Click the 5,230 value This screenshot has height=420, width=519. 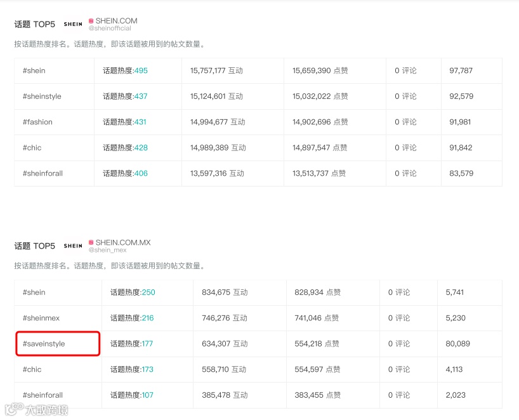(456, 318)
